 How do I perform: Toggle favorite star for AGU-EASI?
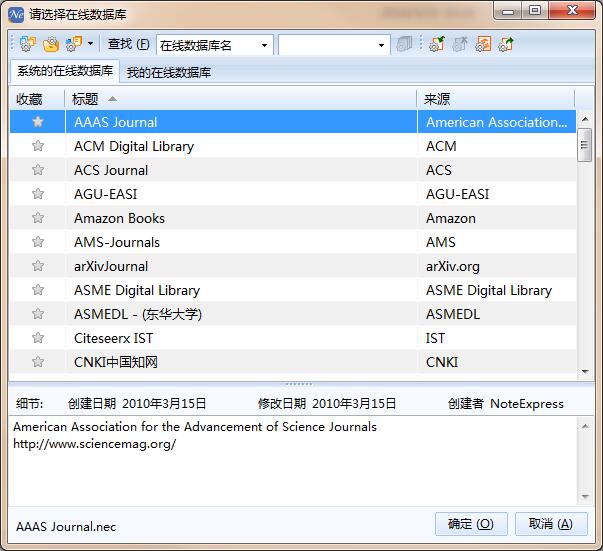(38, 194)
